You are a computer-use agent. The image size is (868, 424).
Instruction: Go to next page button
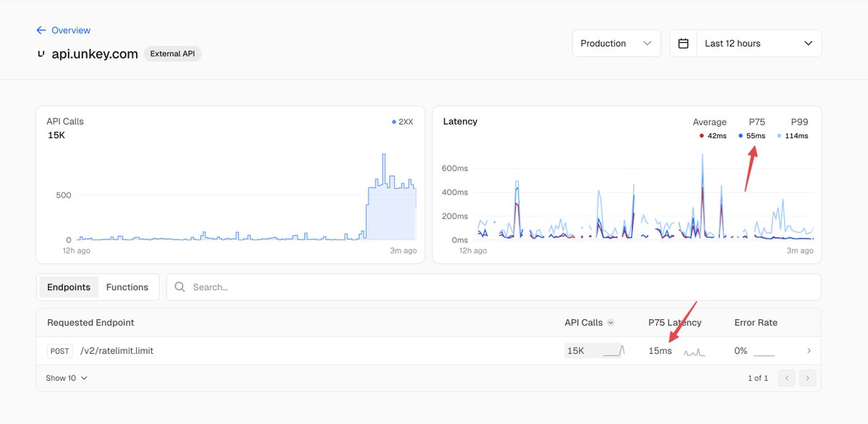[808, 378]
